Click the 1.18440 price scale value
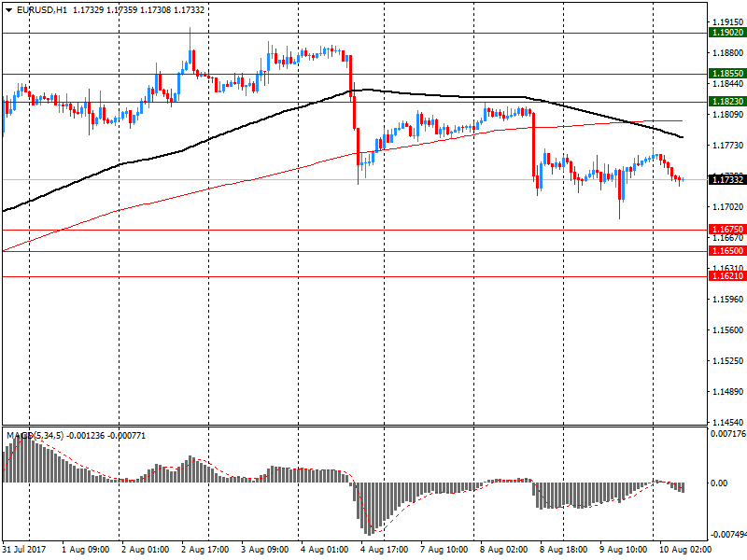Image resolution: width=747 pixels, height=560 pixels. pos(728,84)
